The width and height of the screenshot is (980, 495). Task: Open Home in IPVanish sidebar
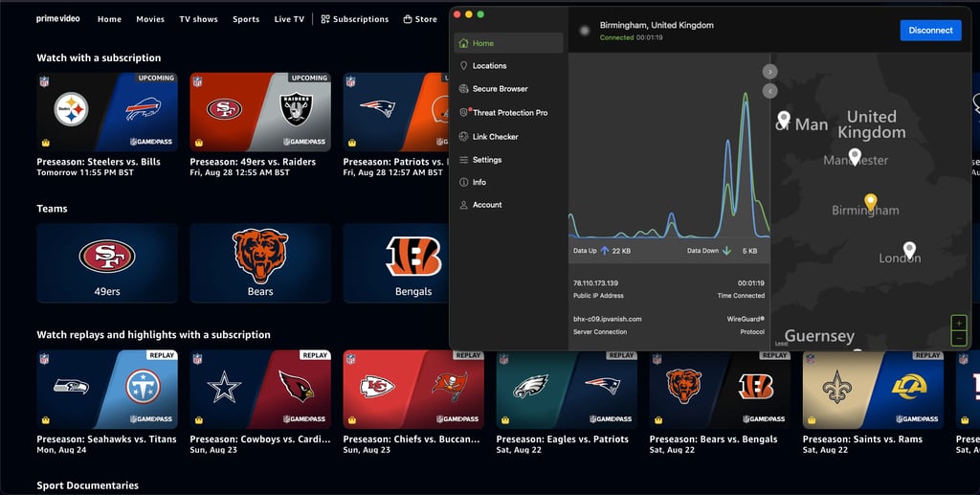point(508,43)
